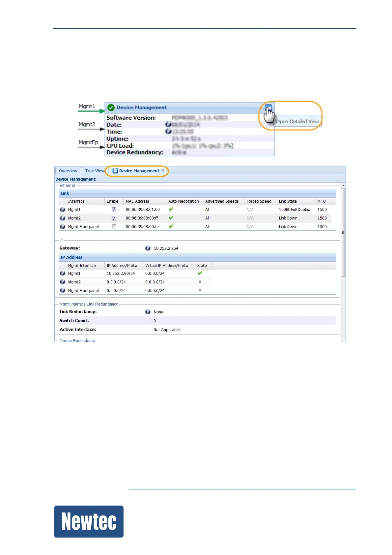Toggle the Mgmt2 Enable checkbox

point(114,218)
